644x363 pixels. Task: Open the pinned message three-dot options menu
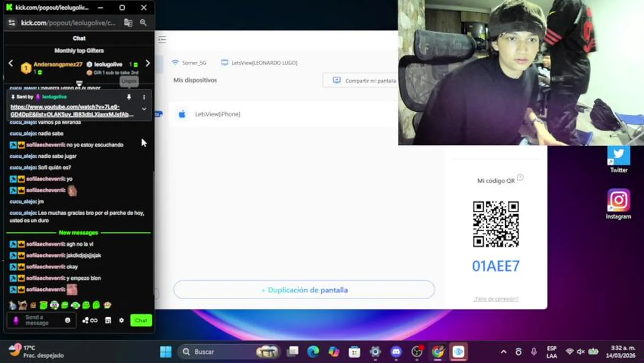click(x=144, y=97)
